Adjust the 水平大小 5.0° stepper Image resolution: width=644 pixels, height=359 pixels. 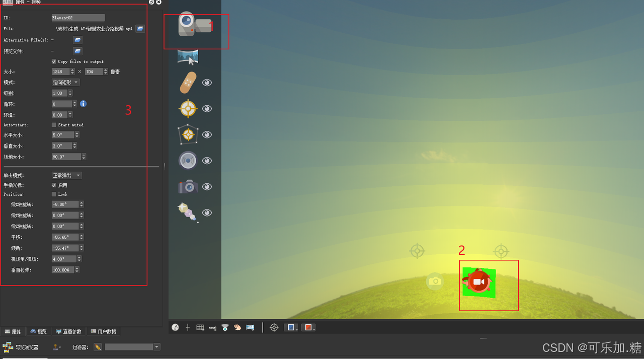(x=77, y=135)
